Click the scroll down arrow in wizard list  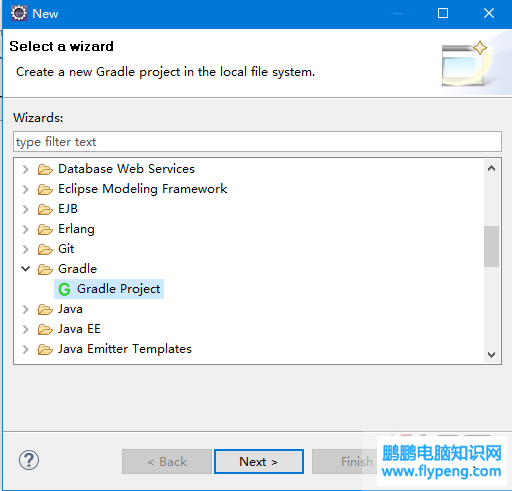coord(491,355)
